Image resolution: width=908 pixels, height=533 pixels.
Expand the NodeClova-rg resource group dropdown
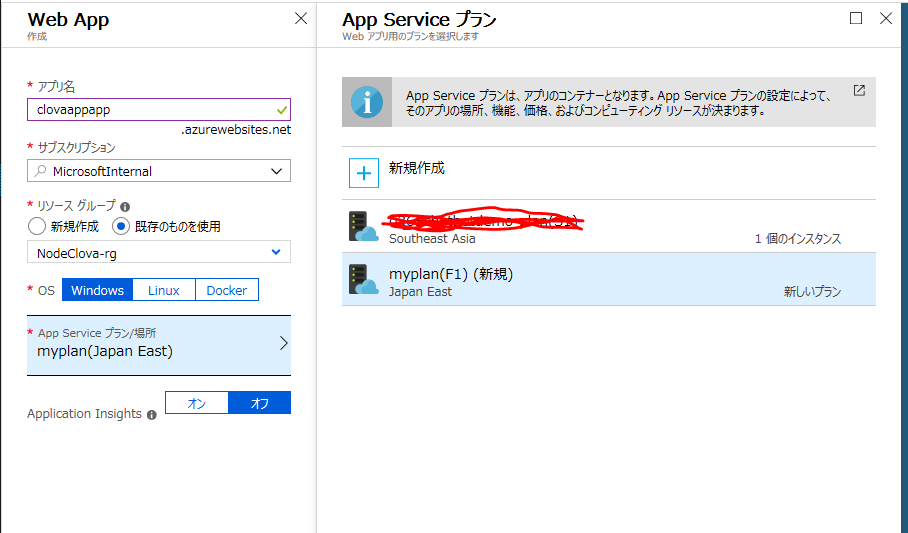[159, 253]
